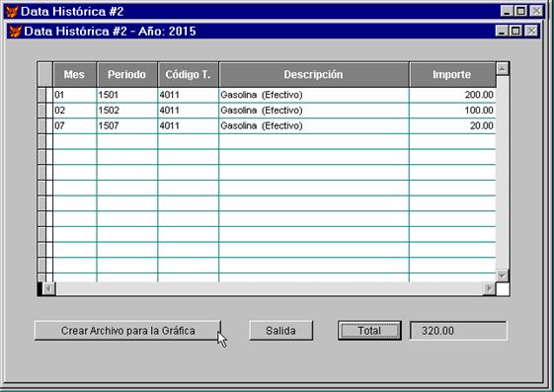Click the Importe value 200.00
554x392 pixels.
(x=452, y=95)
